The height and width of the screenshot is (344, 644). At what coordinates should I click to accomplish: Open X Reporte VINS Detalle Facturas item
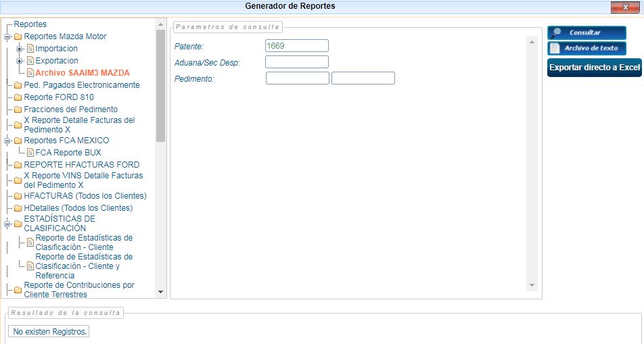click(83, 180)
